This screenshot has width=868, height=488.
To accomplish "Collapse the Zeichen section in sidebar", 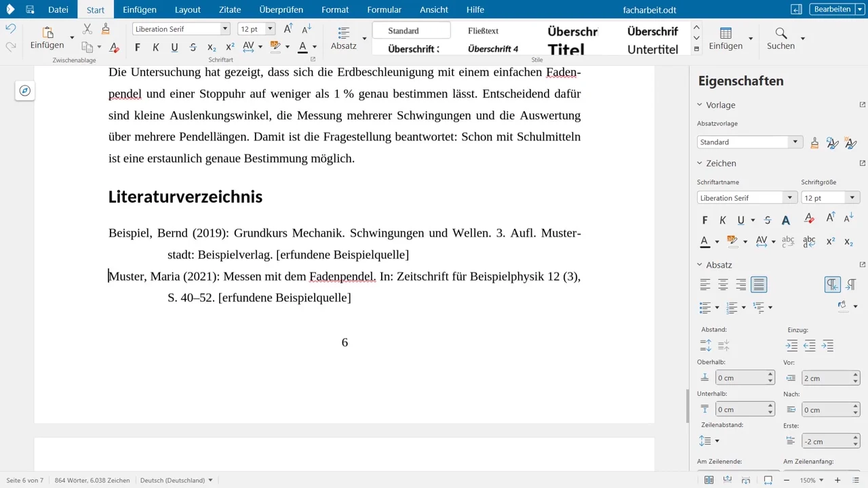I will pos(700,163).
